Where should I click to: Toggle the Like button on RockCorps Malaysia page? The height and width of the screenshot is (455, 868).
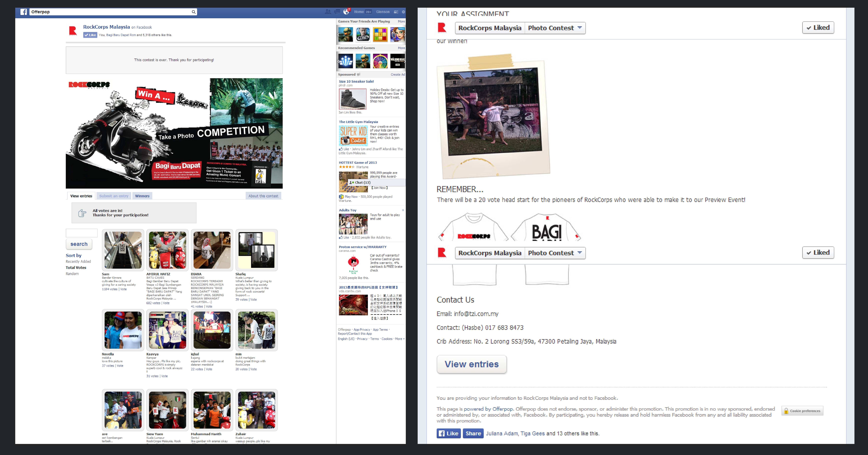[90, 35]
